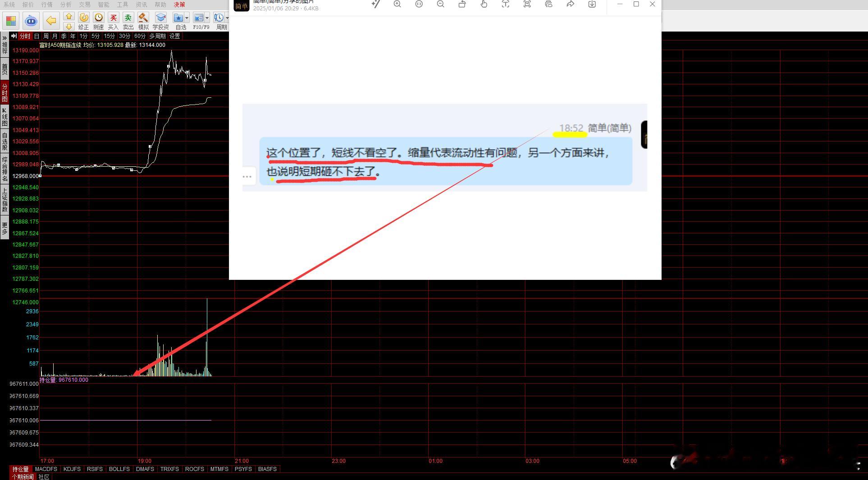
Task: Click the yellow back arrow icon
Action: click(x=51, y=21)
